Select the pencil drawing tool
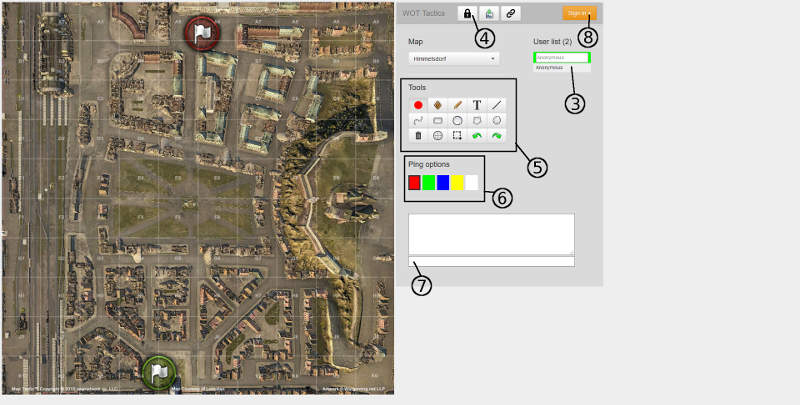800x405 pixels. [457, 104]
